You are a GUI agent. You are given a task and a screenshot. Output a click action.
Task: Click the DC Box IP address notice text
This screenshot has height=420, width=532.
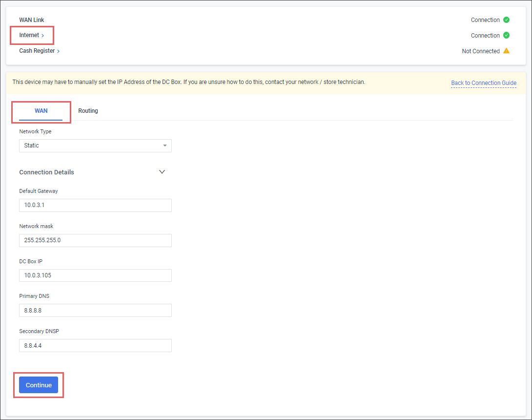click(x=189, y=82)
